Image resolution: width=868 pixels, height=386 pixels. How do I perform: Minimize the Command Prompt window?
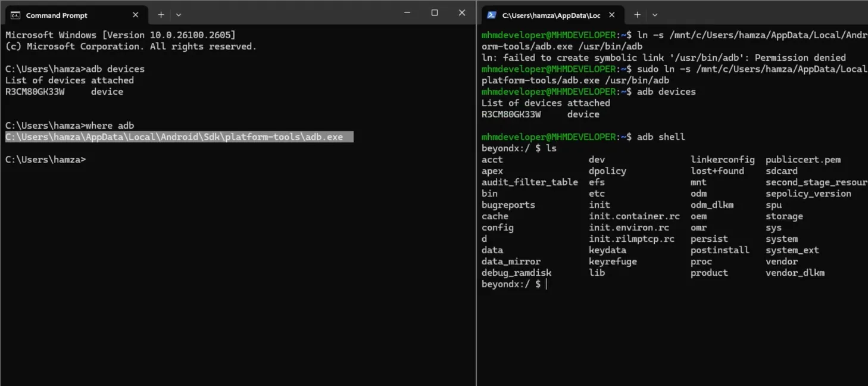[x=407, y=13]
